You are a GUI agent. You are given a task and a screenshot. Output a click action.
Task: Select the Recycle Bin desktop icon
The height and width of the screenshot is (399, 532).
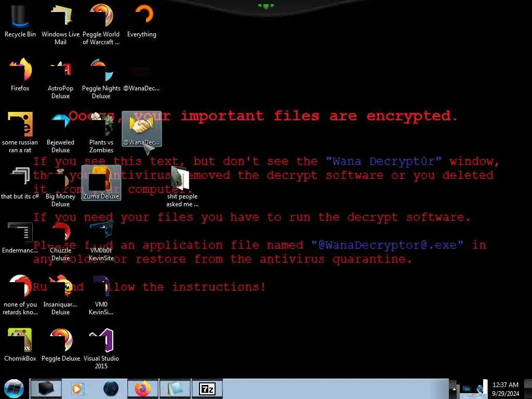[20, 20]
